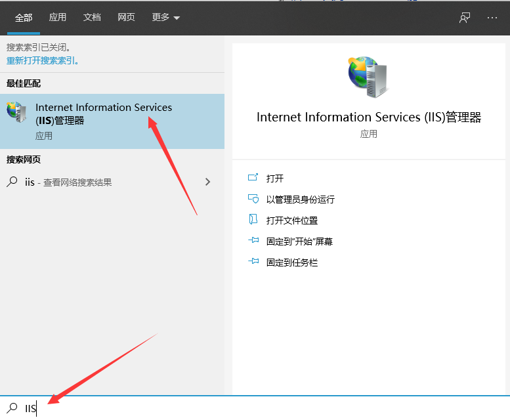The height and width of the screenshot is (420, 510).
Task: Click the 搜索索引已关闭 notice text
Action: pyautogui.click(x=38, y=47)
